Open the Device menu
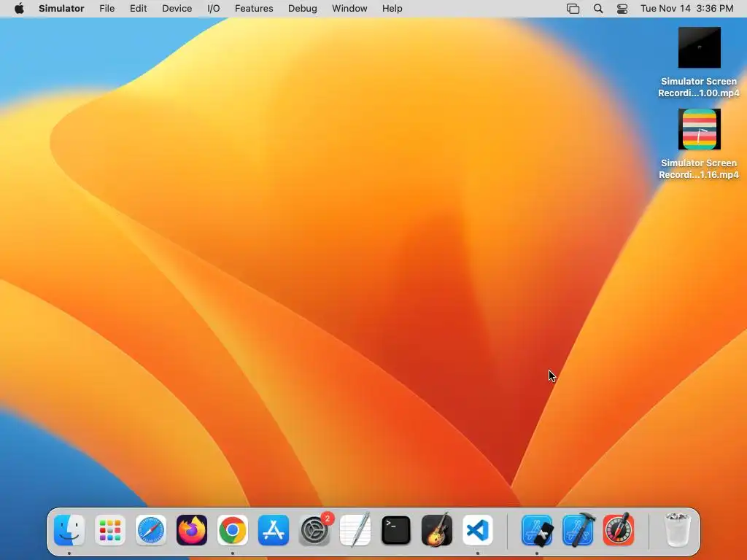This screenshot has width=747, height=560. click(177, 9)
